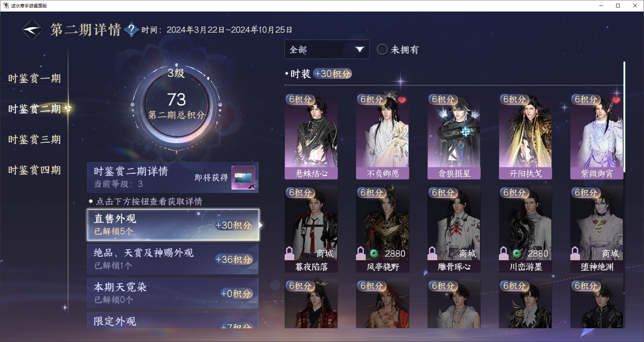Open the 即将获得 reward item icon
Viewport: 644px width, 342px height.
coord(244,177)
